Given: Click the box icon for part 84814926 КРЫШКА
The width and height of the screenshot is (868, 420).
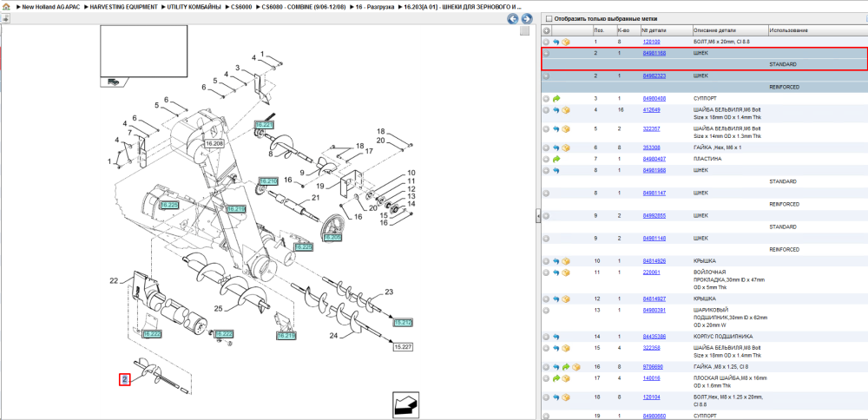Looking at the screenshot, I should coord(566,260).
